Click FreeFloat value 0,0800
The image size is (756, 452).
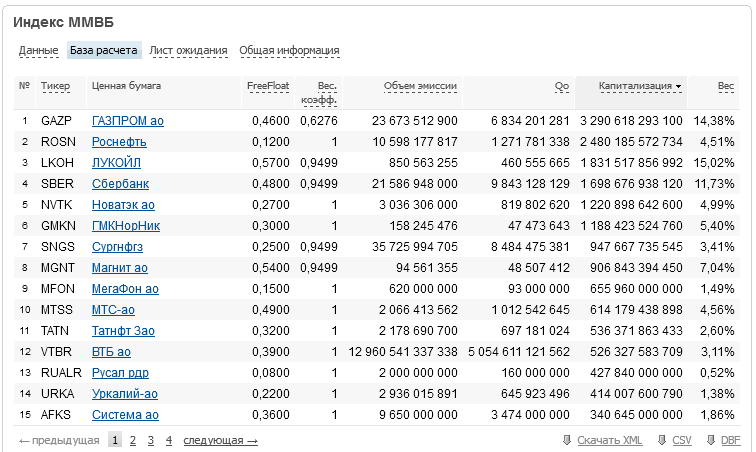coord(270,372)
